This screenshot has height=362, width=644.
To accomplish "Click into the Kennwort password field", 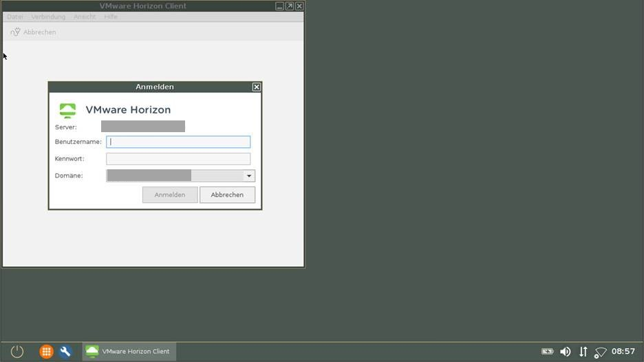I will (x=178, y=159).
